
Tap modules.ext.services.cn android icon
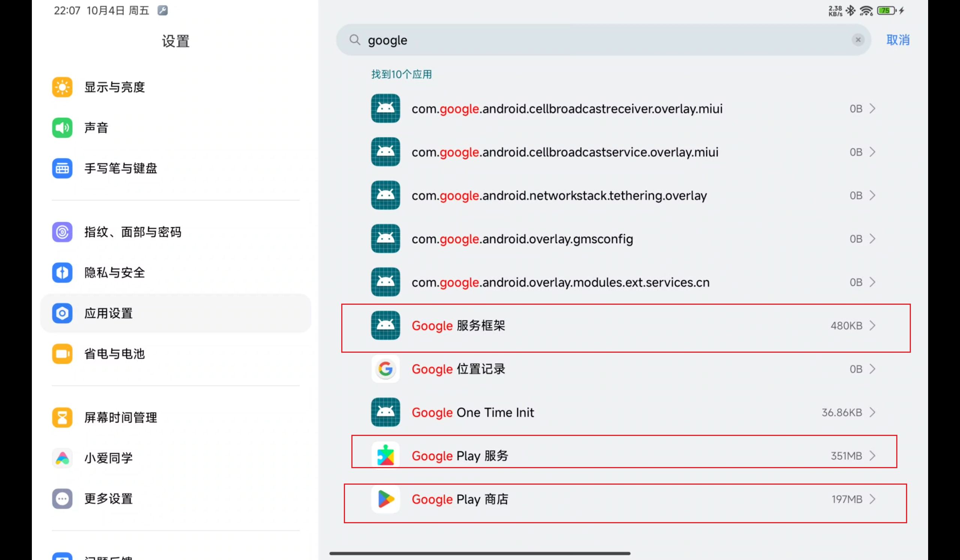click(385, 282)
